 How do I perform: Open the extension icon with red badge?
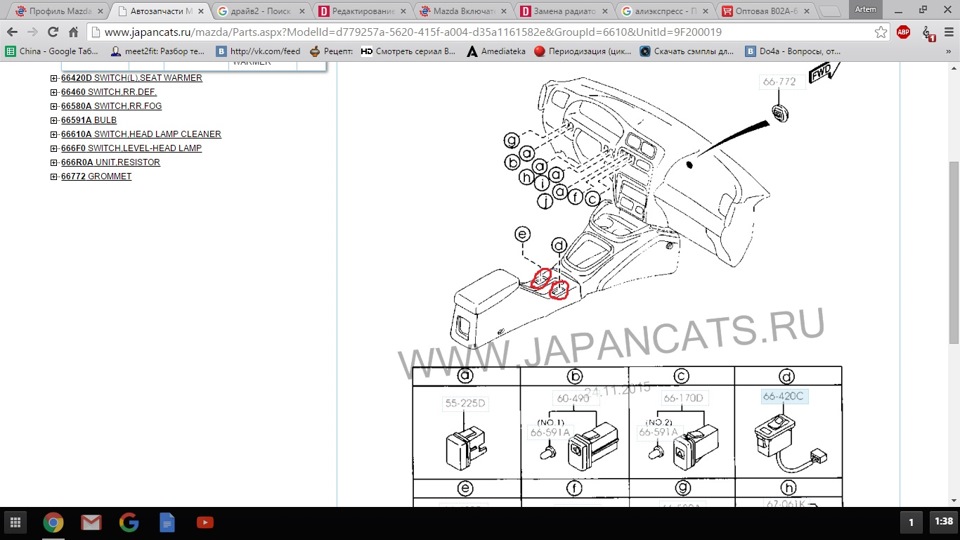point(928,33)
